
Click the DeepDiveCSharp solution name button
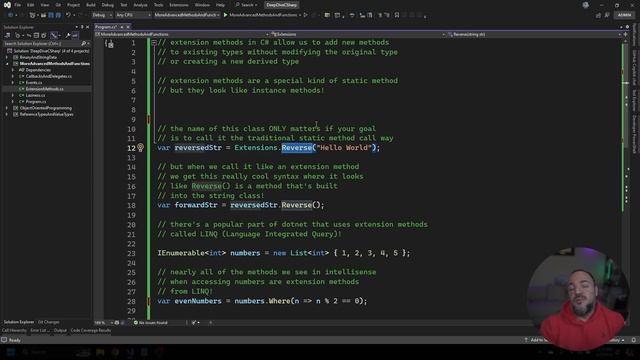[281, 5]
